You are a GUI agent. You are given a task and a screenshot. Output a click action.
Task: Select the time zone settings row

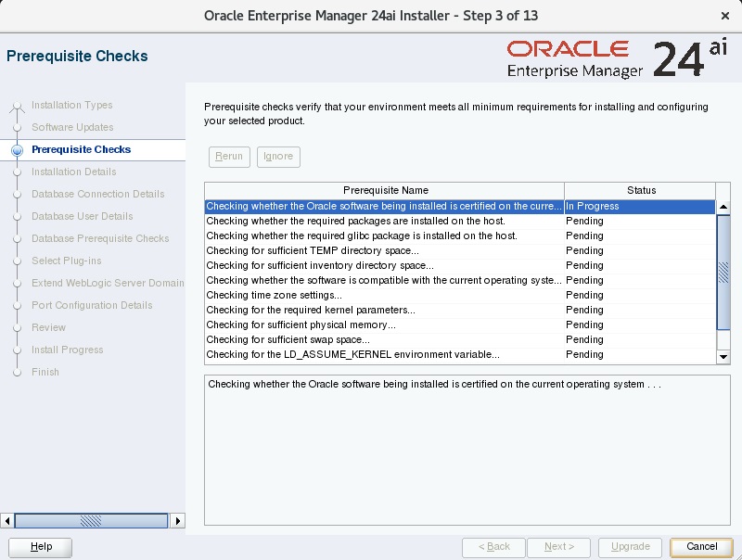pos(460,295)
